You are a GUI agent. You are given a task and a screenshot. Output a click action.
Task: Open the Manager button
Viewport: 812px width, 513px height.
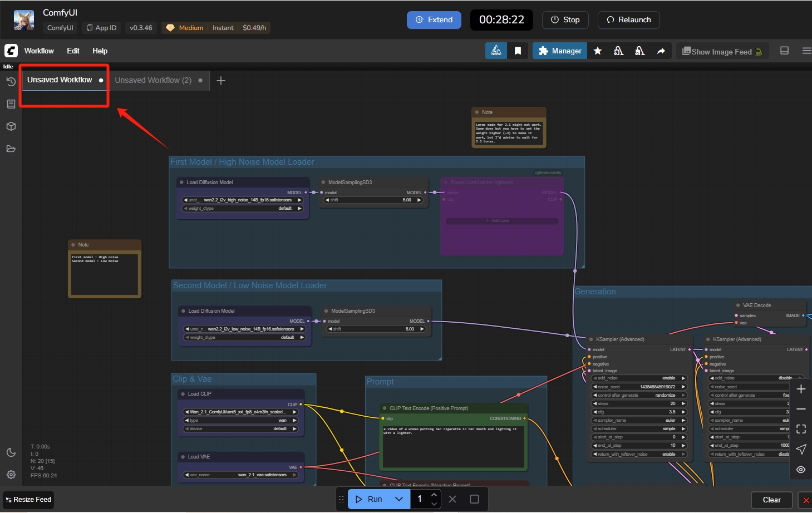click(560, 51)
